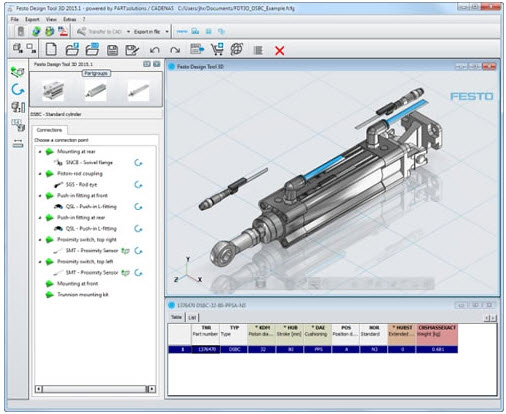Click the connections list horizontal scrollbar
The height and width of the screenshot is (414, 506).
tap(95, 389)
